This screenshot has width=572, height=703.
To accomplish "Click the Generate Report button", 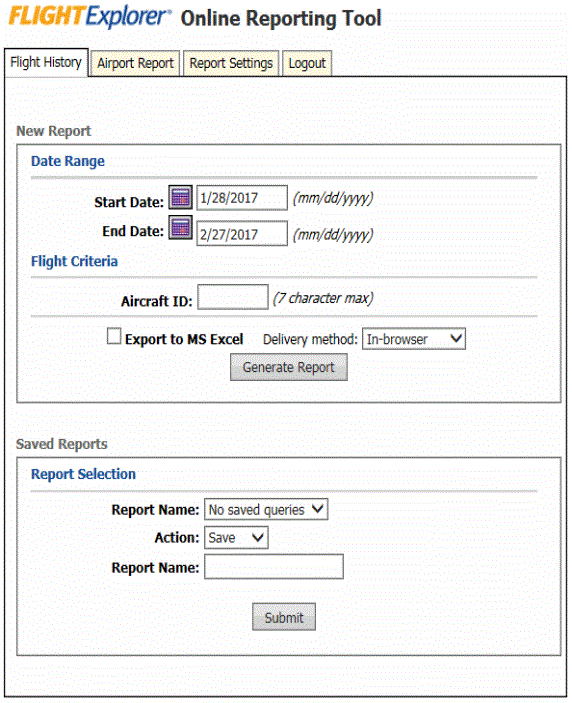I will [x=289, y=367].
